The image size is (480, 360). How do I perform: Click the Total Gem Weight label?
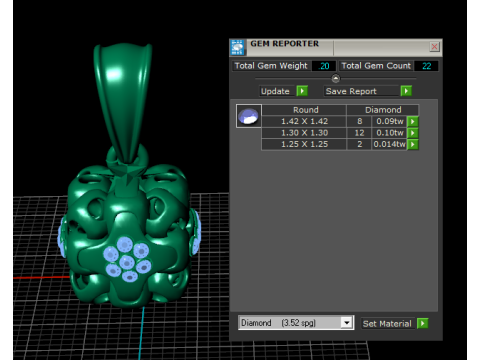tap(271, 66)
